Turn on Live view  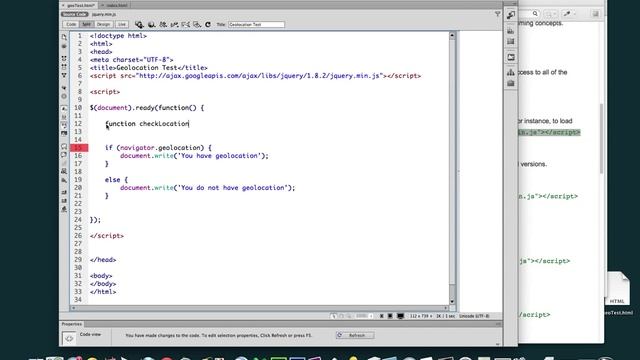[x=122, y=24]
